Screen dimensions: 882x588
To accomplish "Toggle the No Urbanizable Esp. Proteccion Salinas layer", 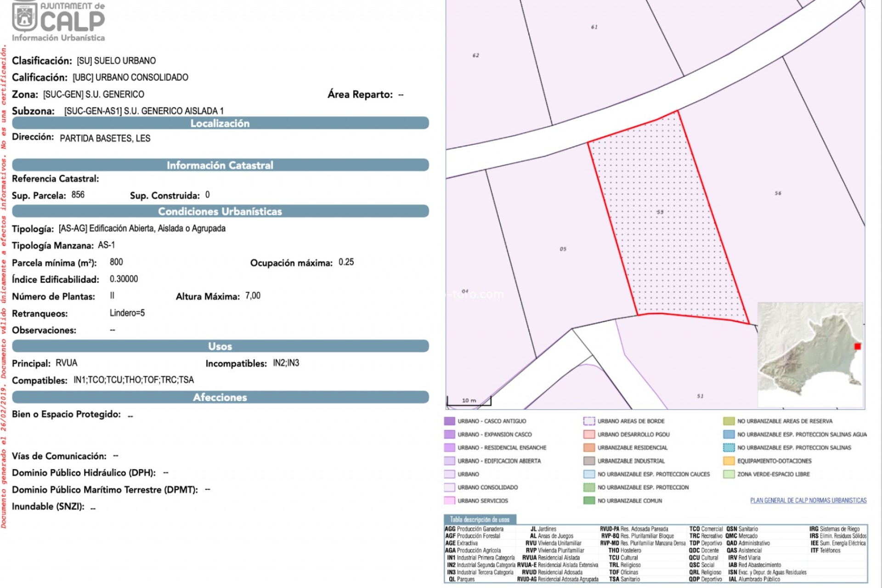I will tap(729, 447).
